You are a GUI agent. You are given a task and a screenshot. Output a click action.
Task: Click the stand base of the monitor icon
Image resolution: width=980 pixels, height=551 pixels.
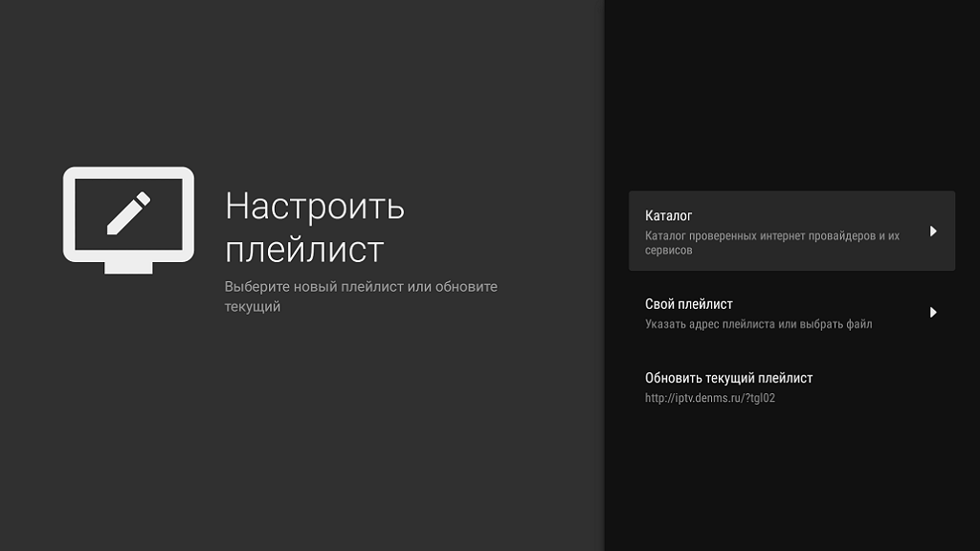coord(128,268)
